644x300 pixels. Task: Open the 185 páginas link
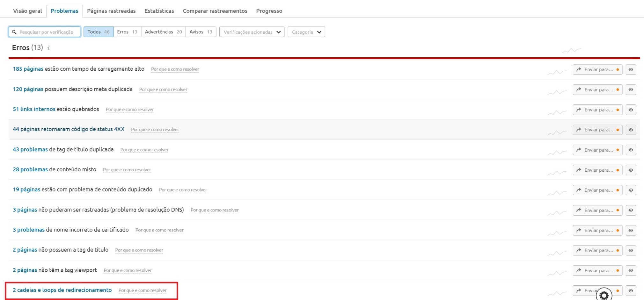coord(28,69)
